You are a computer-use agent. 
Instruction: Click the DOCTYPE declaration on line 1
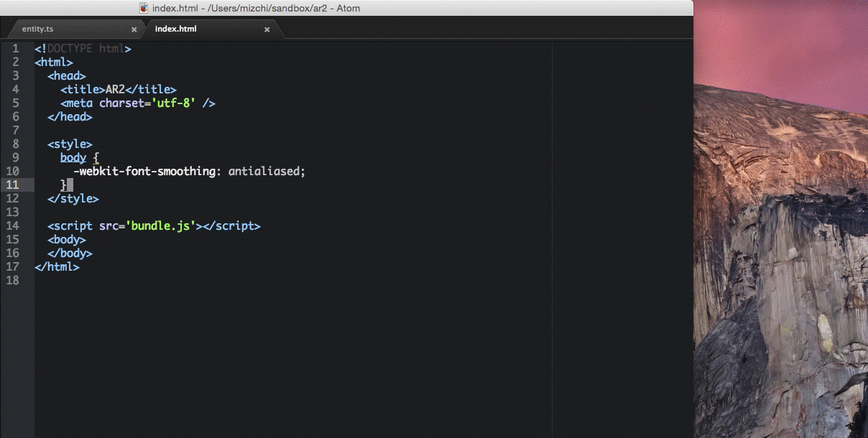coord(79,48)
